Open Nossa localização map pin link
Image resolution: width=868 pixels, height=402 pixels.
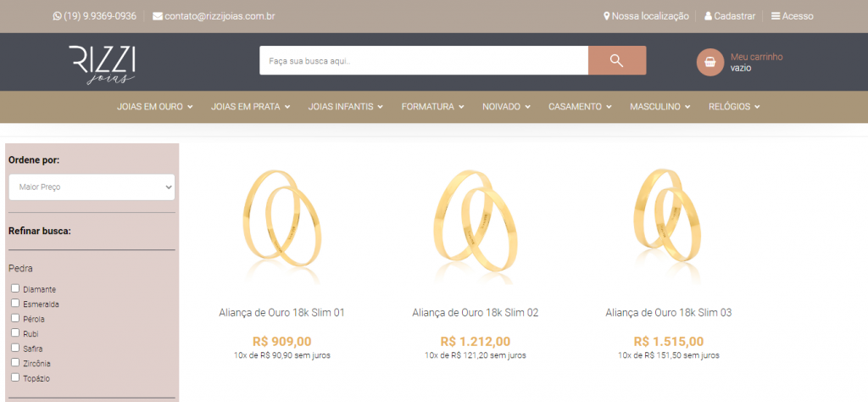[x=607, y=16]
